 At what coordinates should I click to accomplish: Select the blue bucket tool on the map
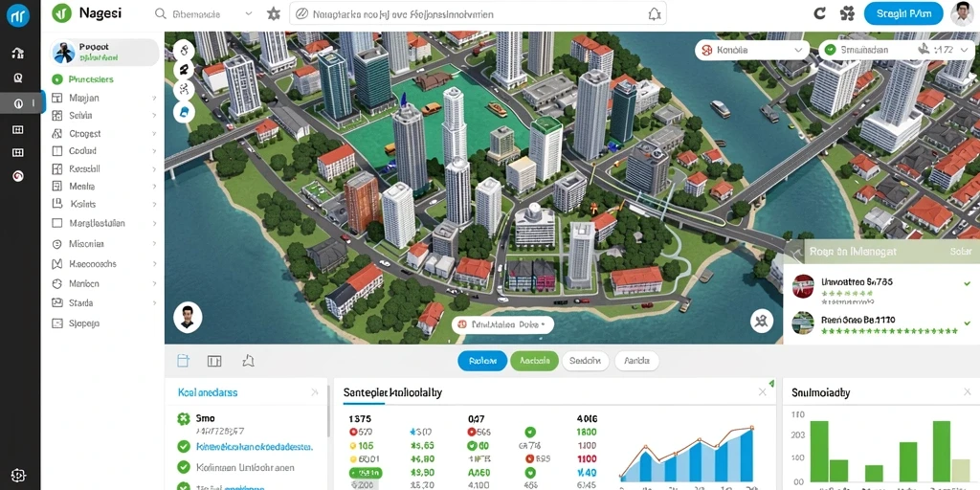tap(184, 111)
